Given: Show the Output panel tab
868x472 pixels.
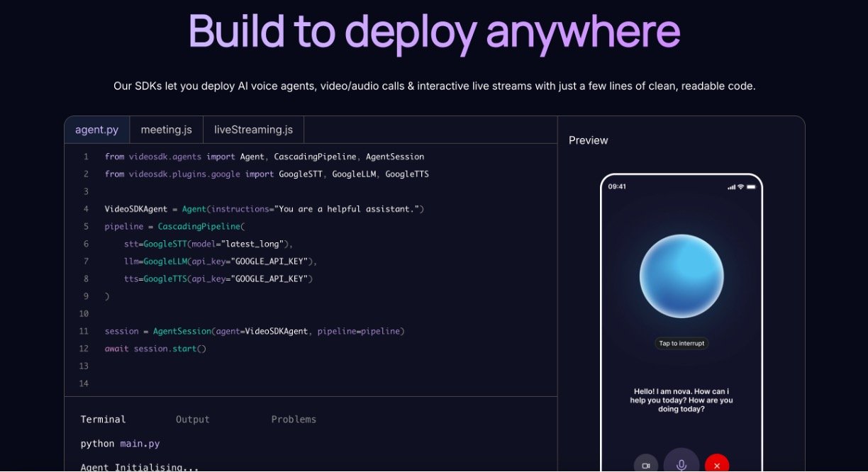Looking at the screenshot, I should (x=193, y=420).
